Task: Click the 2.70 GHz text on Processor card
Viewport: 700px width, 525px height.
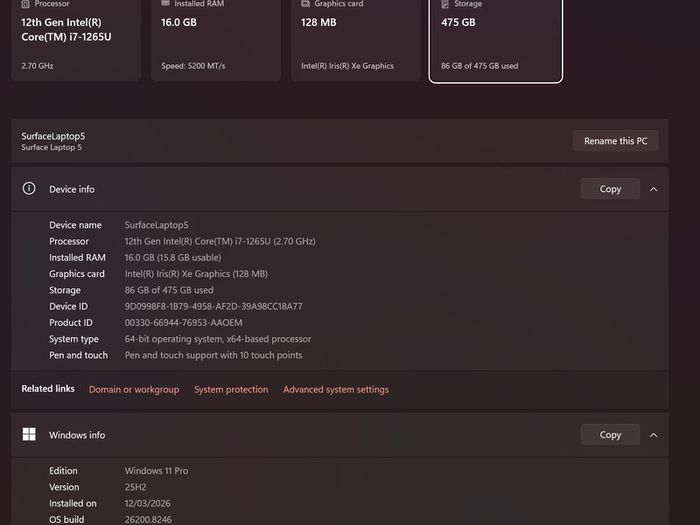Action: (x=37, y=66)
